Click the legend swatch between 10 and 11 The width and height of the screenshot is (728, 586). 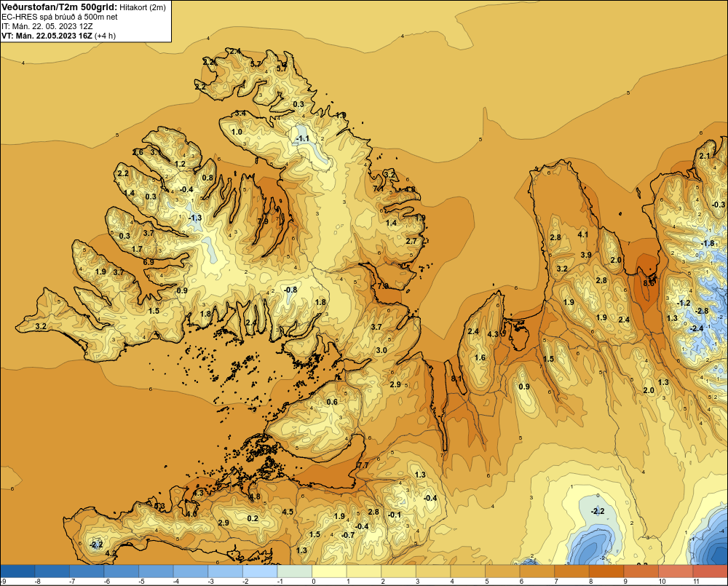tap(675, 571)
